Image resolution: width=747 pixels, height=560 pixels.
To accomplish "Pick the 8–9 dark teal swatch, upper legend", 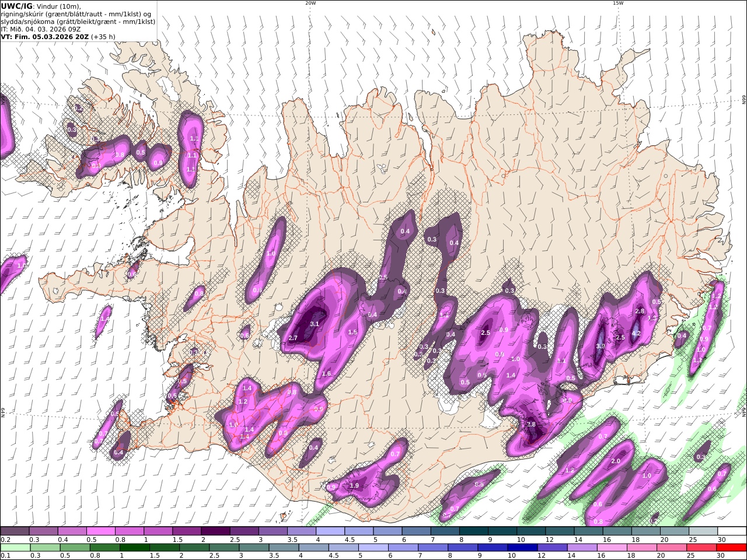I will (x=474, y=531).
